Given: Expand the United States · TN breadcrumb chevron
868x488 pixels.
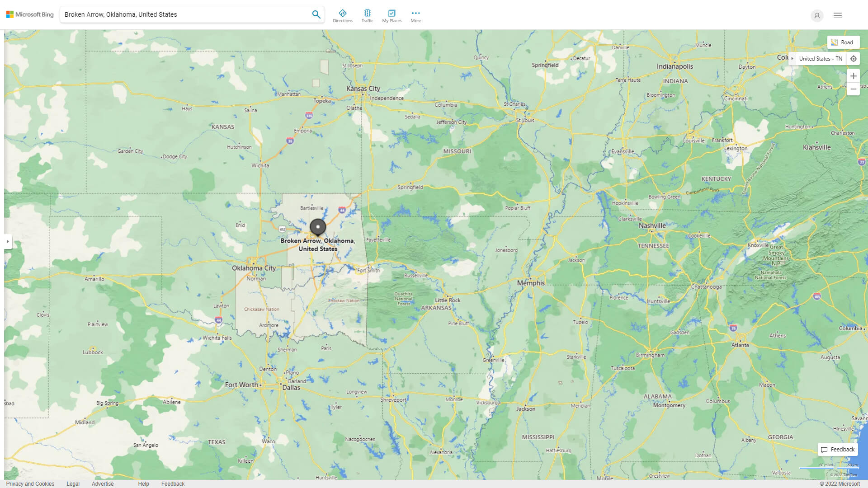Looking at the screenshot, I should click(x=793, y=58).
